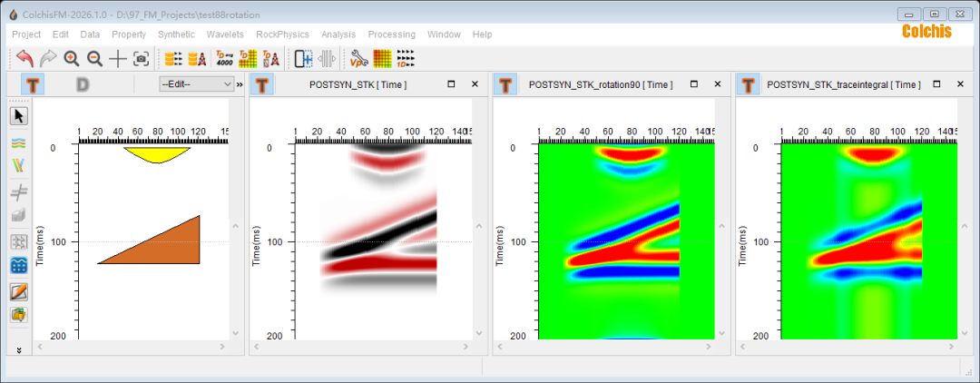
Task: Select the crosshair cursor tool
Action: (x=118, y=59)
